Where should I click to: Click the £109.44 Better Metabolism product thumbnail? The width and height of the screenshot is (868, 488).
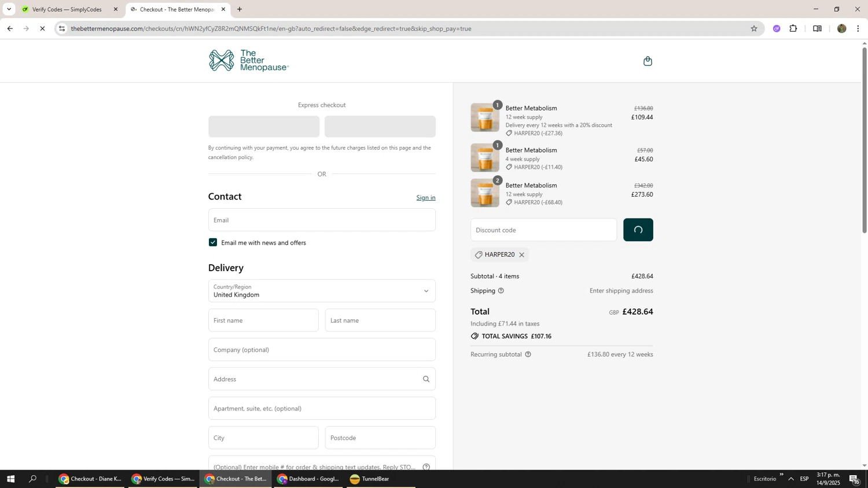coord(485,117)
